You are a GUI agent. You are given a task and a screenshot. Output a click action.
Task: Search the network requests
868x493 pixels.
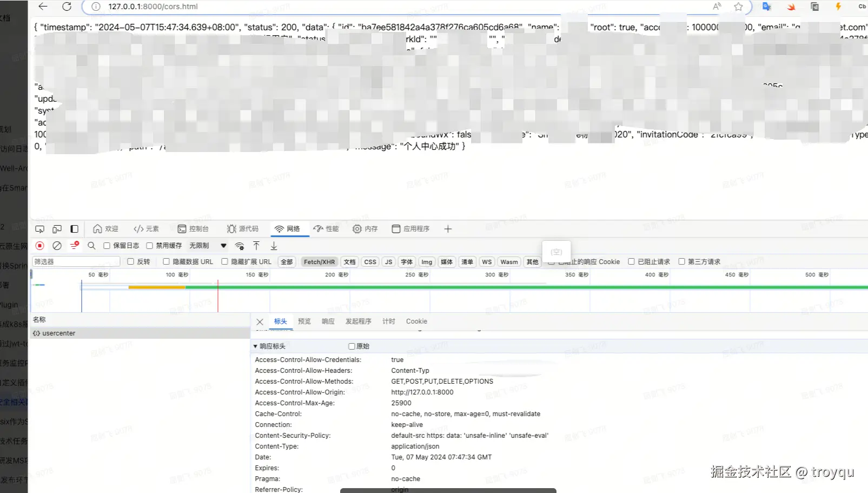[91, 246]
